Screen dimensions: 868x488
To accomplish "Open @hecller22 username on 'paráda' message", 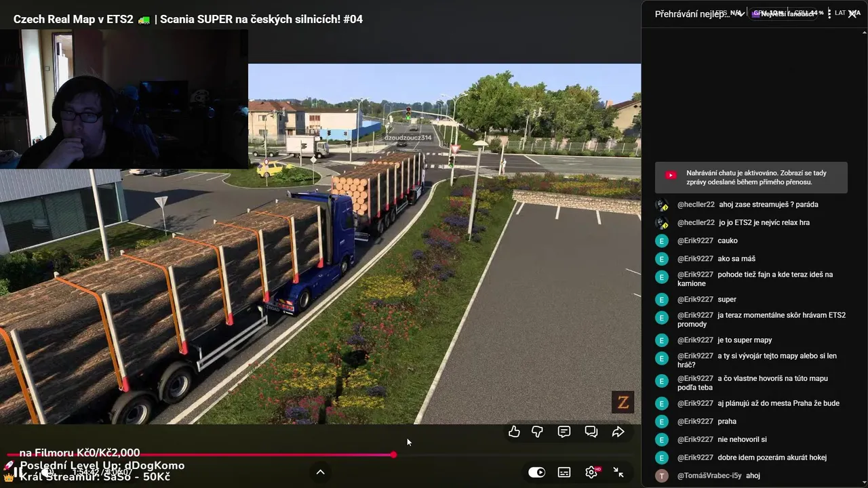I will [696, 205].
